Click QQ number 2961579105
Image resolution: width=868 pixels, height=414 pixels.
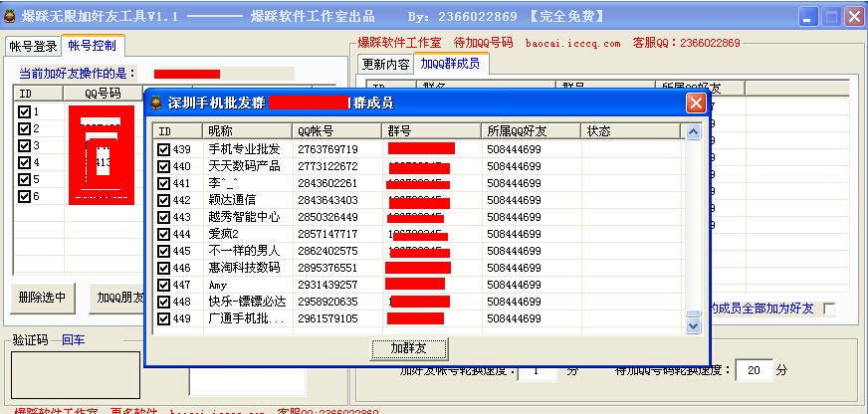click(x=327, y=318)
